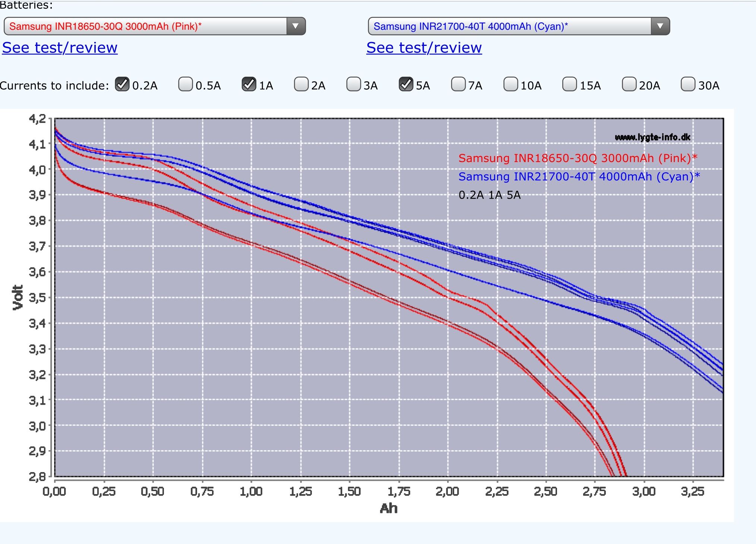Click the 2,75 Ah axis tick label
The width and height of the screenshot is (756, 544).
coord(595,491)
